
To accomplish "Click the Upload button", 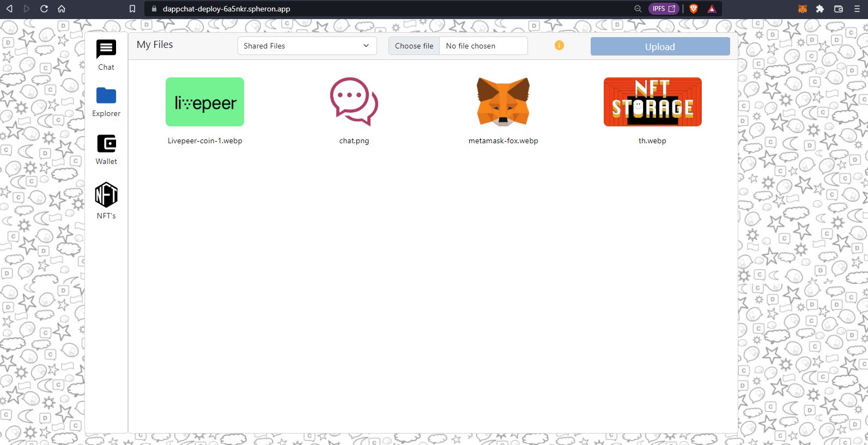I will point(660,46).
